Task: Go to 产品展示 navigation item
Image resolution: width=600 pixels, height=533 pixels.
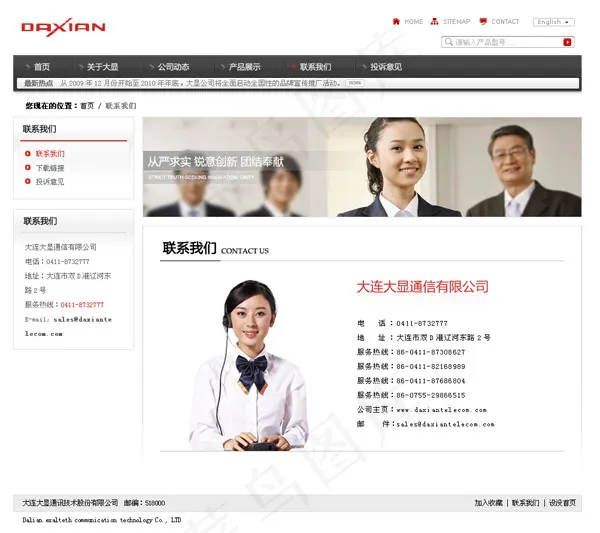Action: (x=244, y=67)
